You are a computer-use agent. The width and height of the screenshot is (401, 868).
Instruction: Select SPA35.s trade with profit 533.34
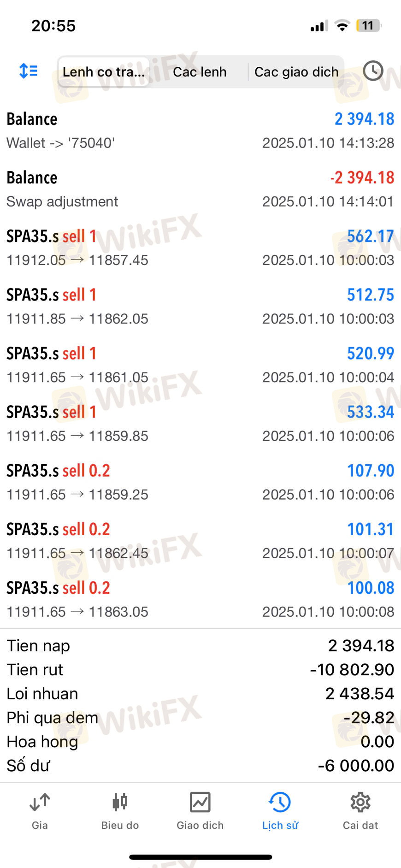click(200, 423)
